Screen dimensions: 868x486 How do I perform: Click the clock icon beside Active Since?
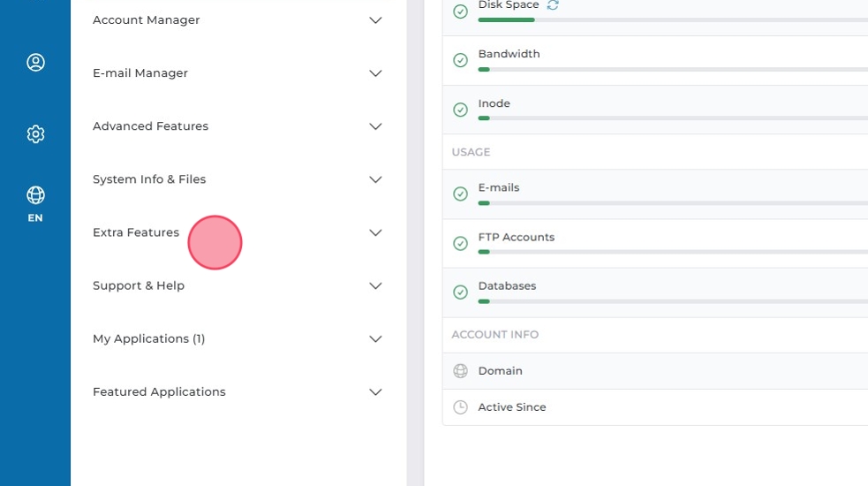pos(460,407)
